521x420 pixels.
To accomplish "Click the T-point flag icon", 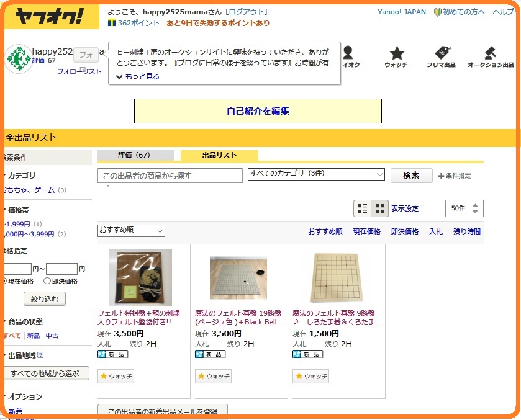I will [112, 23].
